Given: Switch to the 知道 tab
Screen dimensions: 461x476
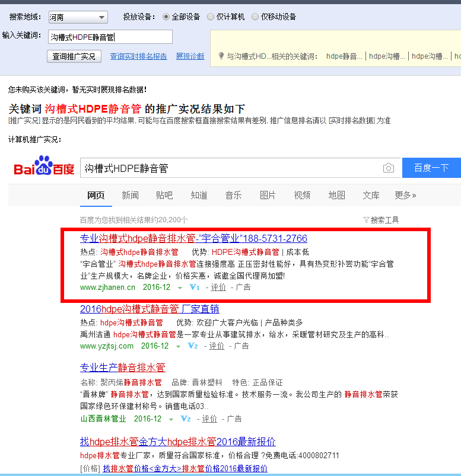Looking at the screenshot, I should (x=199, y=195).
